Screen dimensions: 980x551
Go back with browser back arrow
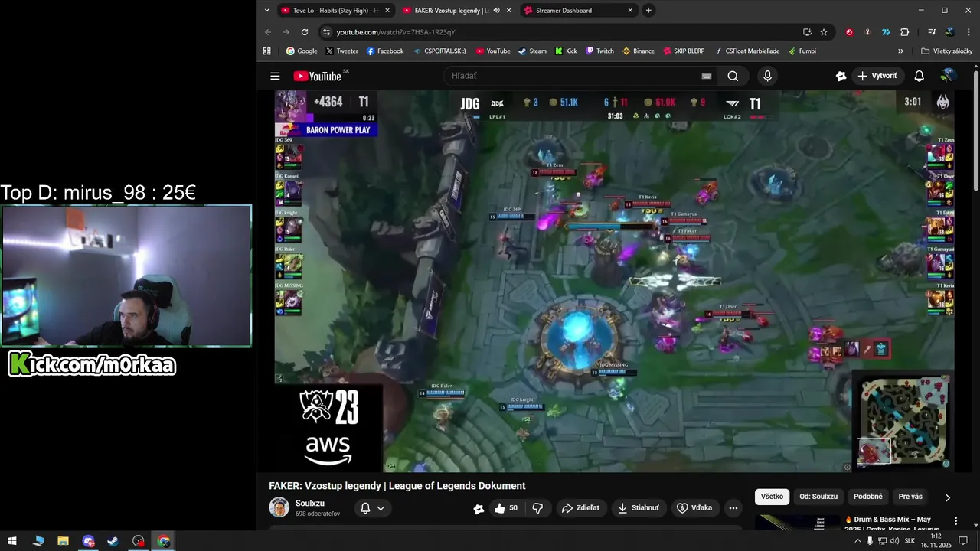pos(268,32)
